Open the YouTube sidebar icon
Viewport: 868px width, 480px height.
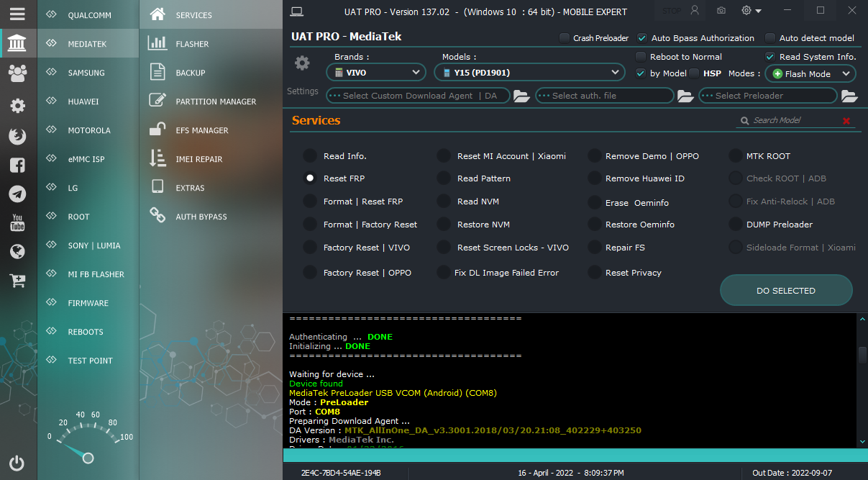coord(18,222)
